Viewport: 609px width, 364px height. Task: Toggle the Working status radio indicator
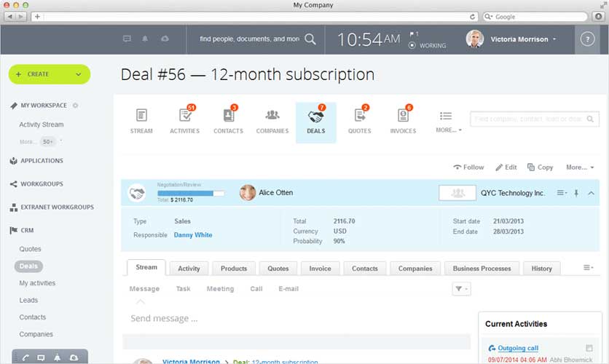pos(413,46)
